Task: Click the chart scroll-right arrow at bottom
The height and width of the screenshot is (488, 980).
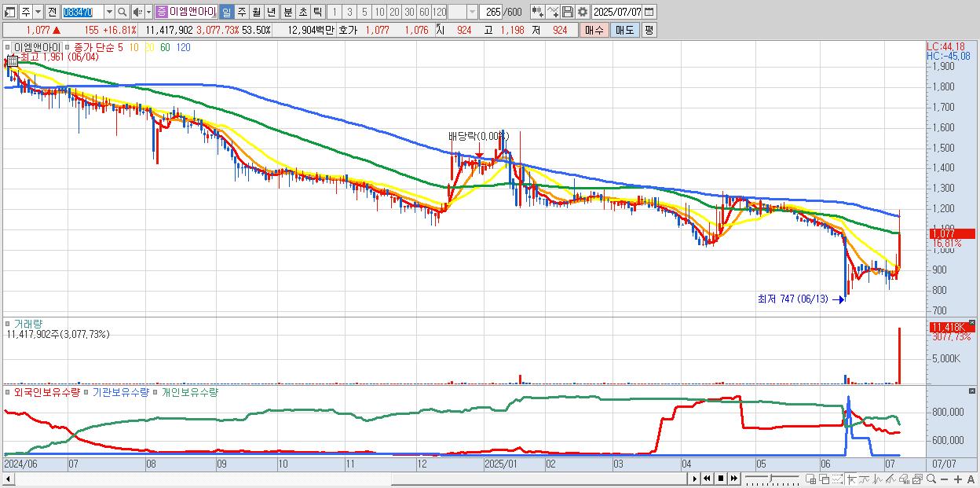Action: click(693, 479)
